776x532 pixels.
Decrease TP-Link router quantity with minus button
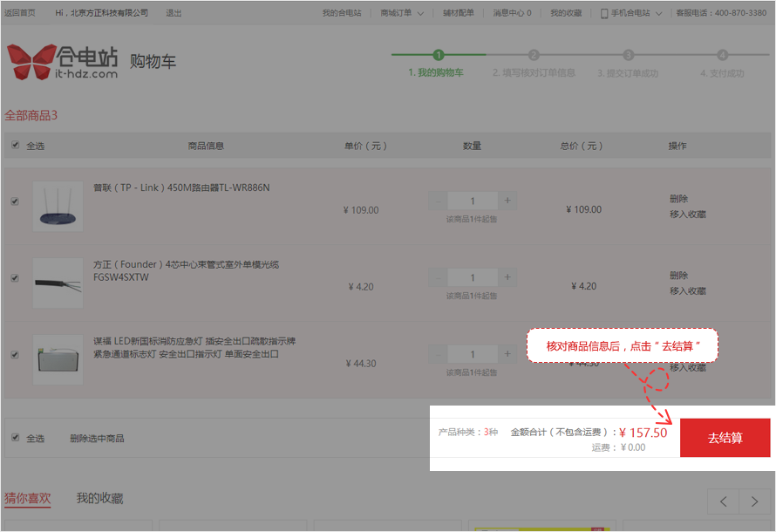(438, 201)
